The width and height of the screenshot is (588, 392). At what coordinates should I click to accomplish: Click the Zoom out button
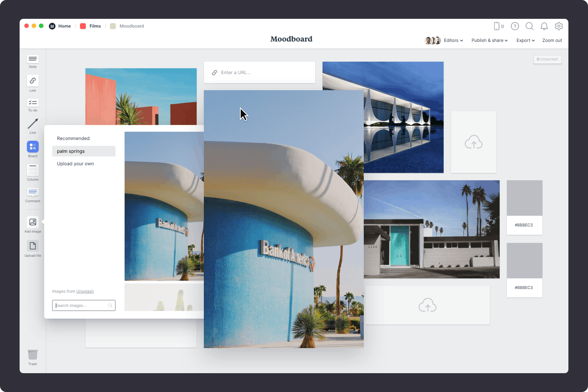[x=552, y=40]
